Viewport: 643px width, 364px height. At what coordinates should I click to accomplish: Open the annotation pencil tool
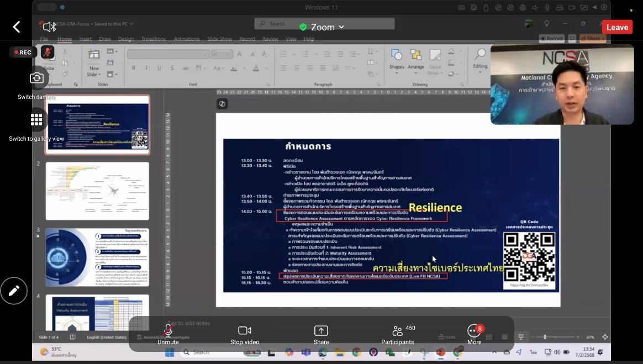14,291
